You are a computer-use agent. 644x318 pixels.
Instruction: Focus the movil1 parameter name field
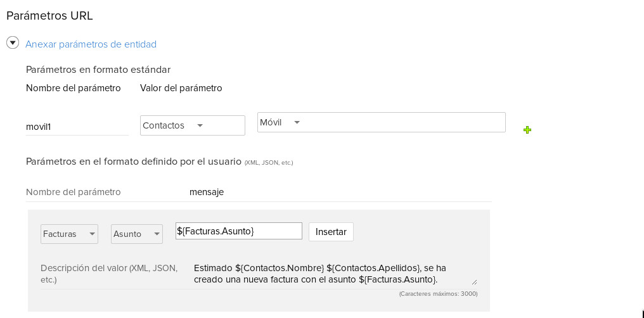click(x=77, y=127)
